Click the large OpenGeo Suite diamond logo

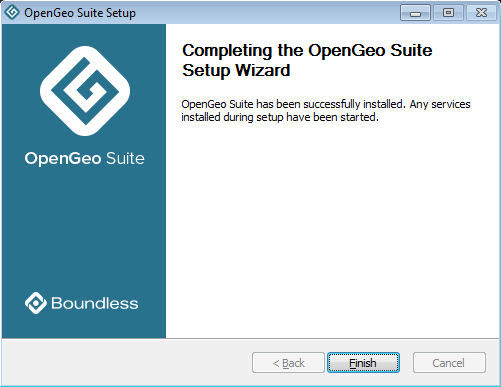coord(85,91)
